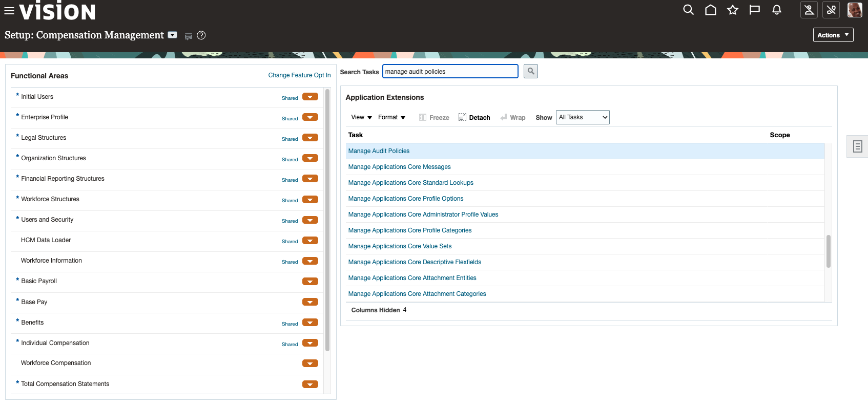Open the hamburger navigator menu
This screenshot has height=407, width=868.
(9, 11)
